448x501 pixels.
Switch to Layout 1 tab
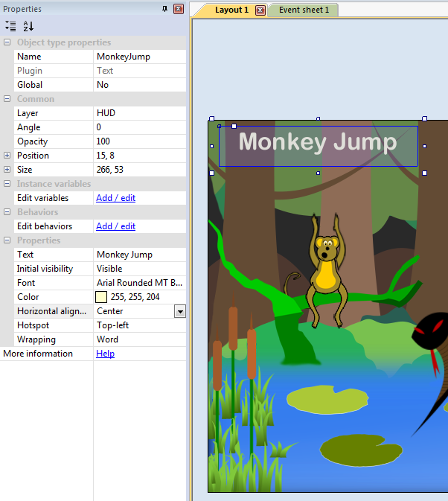coord(231,10)
